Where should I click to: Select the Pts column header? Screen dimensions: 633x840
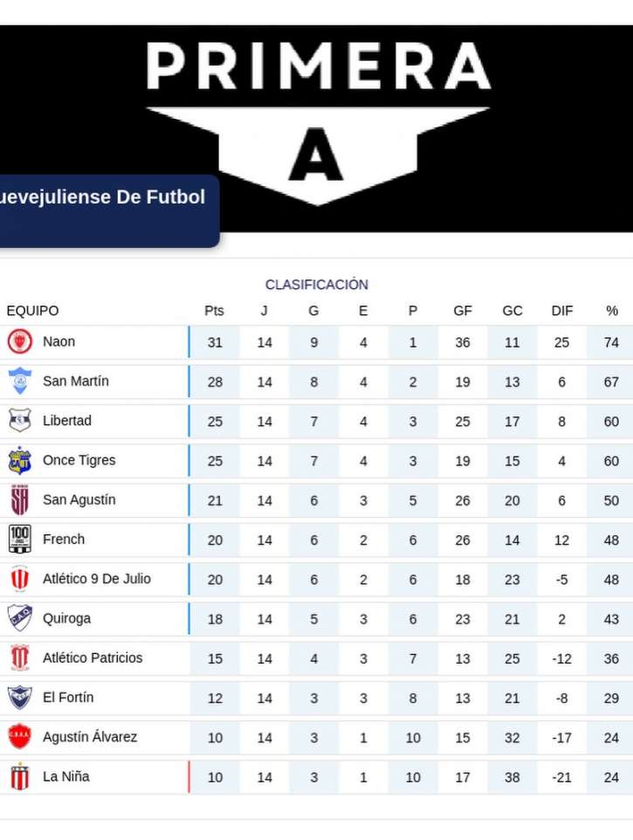214,311
